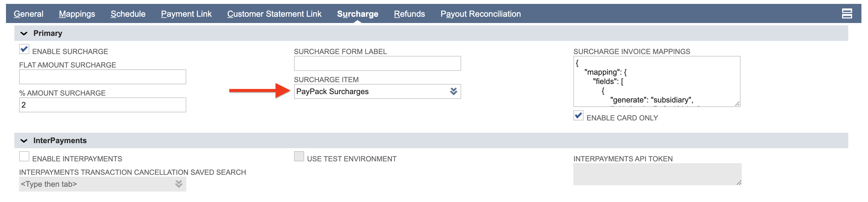This screenshot has height=202, width=868.
Task: Collapse the Primary section chevron
Action: pos(24,33)
